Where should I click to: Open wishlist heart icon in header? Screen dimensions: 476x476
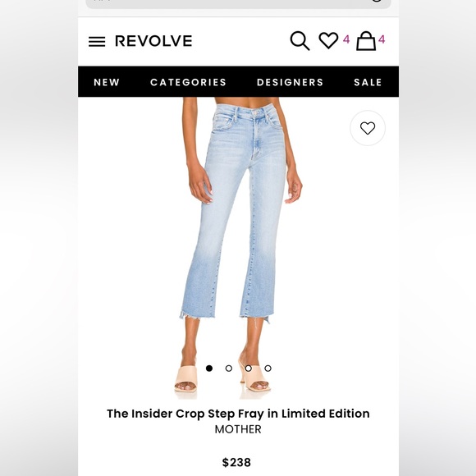[328, 40]
